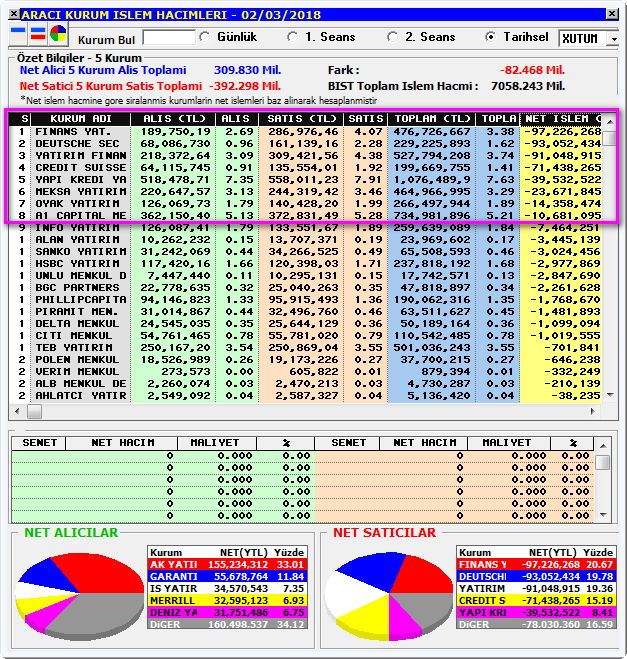Viewport: 627px width, 659px height.
Task: Click the horizontal scrollbar's left arrow
Action: (x=17, y=411)
